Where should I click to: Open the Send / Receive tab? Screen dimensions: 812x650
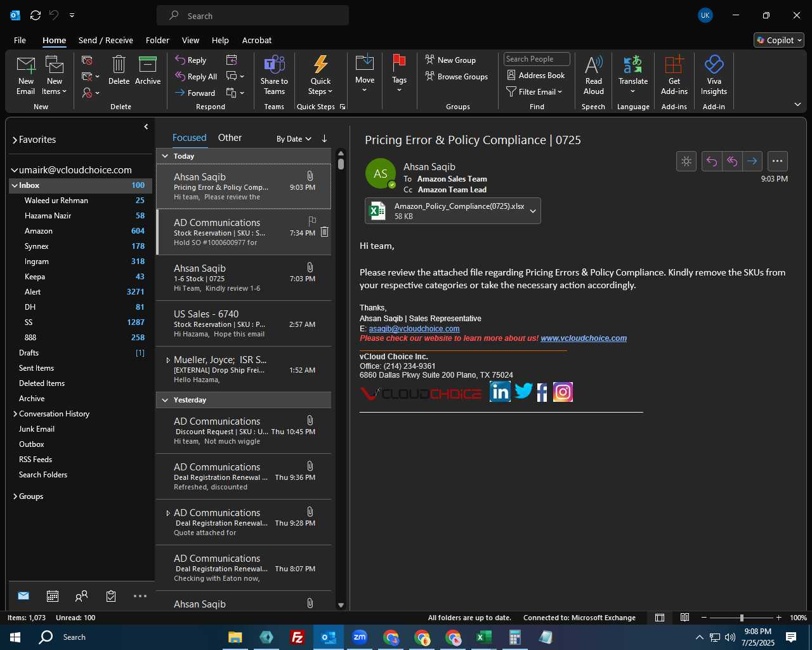tap(106, 40)
